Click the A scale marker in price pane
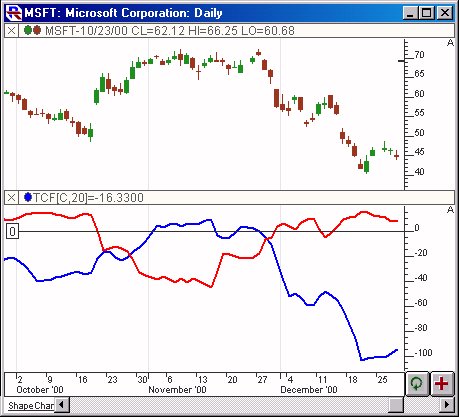Viewport: 459px width, 417px height. click(x=450, y=43)
